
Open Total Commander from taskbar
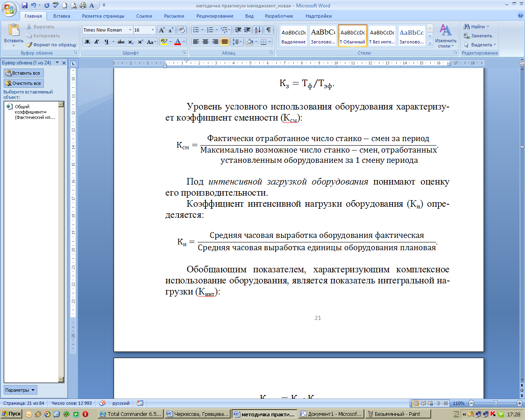131,414
